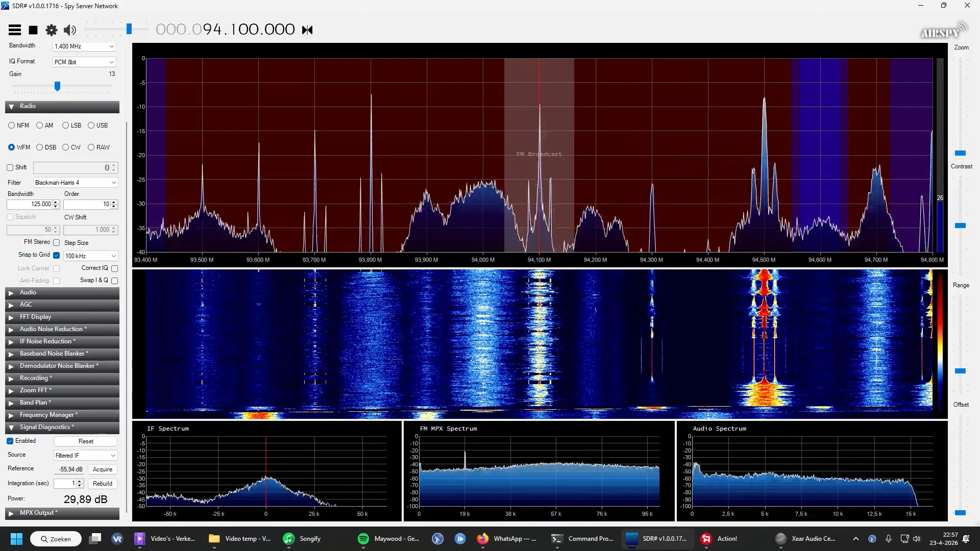Screen dimensions: 980x551
Task: Select NFM demodulation mode
Action: 18,126
